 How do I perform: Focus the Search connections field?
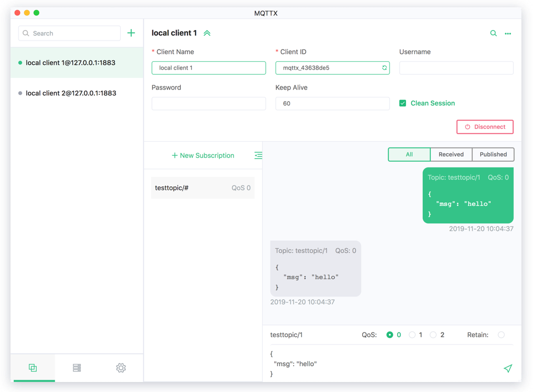70,33
